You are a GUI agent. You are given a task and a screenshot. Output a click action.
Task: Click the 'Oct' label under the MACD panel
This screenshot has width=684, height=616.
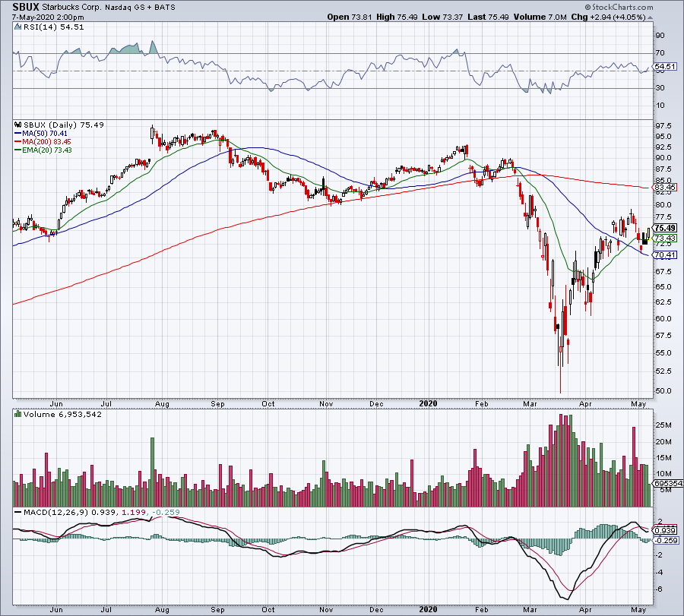point(268,609)
